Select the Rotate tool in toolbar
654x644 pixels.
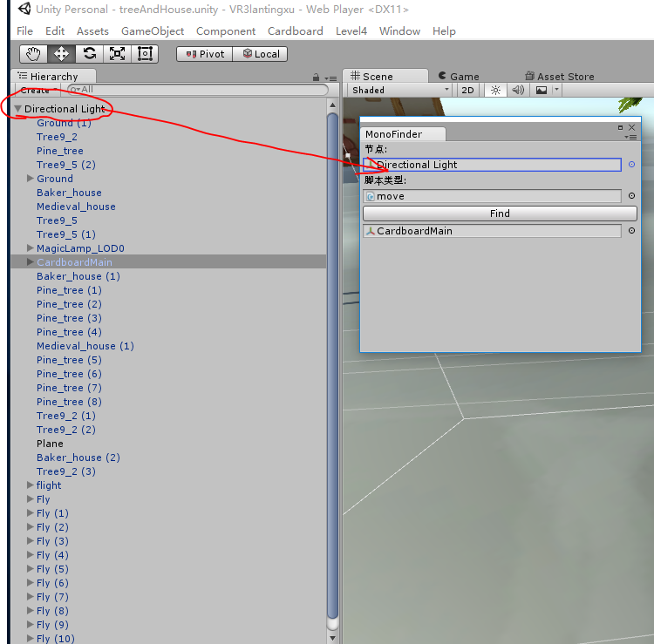(89, 54)
